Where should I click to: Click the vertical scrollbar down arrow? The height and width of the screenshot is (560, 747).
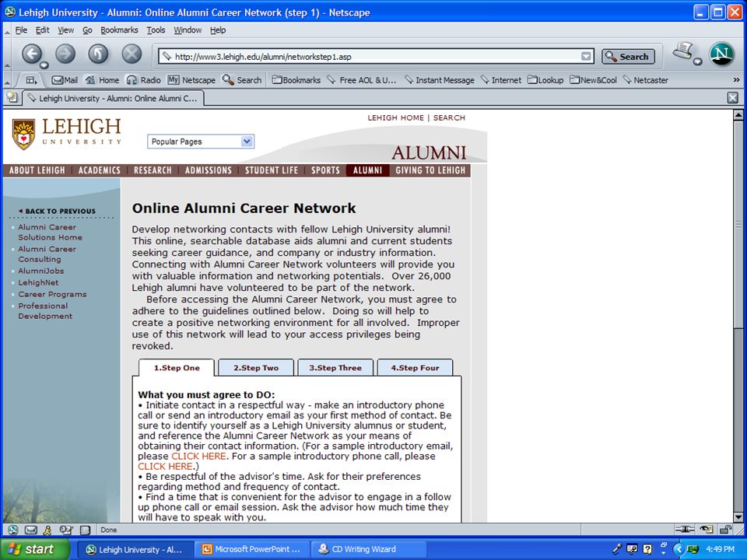pyautogui.click(x=738, y=516)
